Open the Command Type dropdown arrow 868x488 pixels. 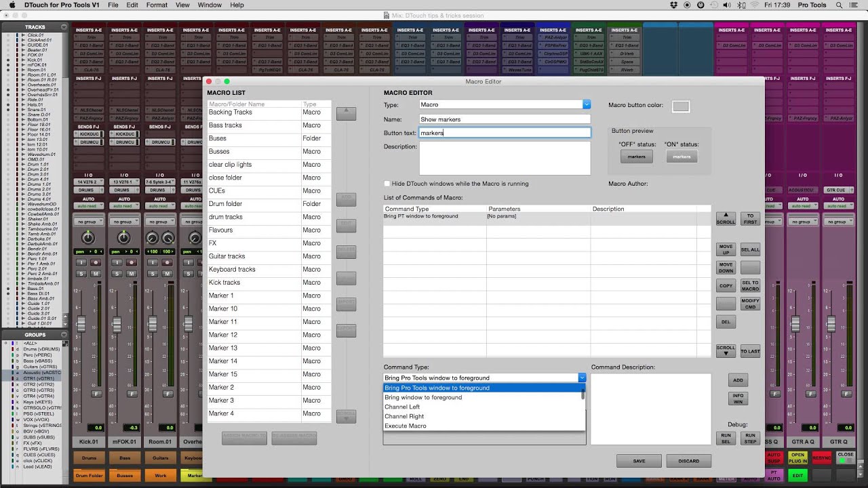[582, 378]
